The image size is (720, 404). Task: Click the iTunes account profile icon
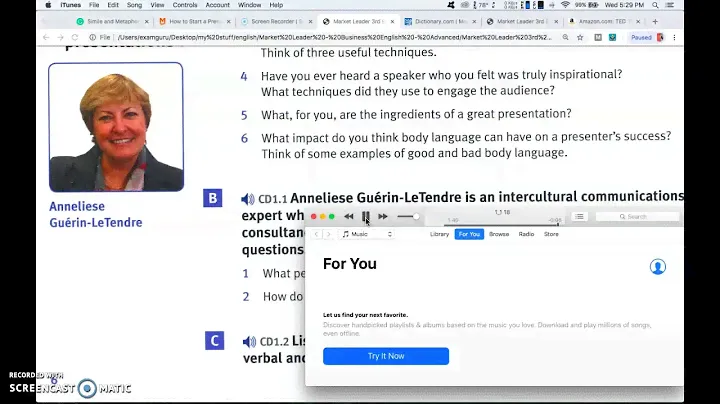click(657, 266)
